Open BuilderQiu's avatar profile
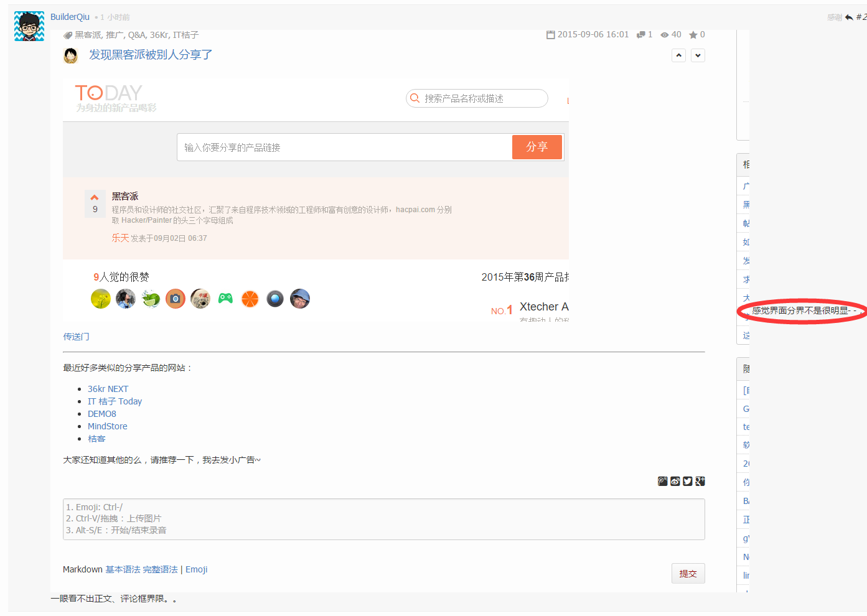Screen dimensions: 867x616 tap(29, 26)
